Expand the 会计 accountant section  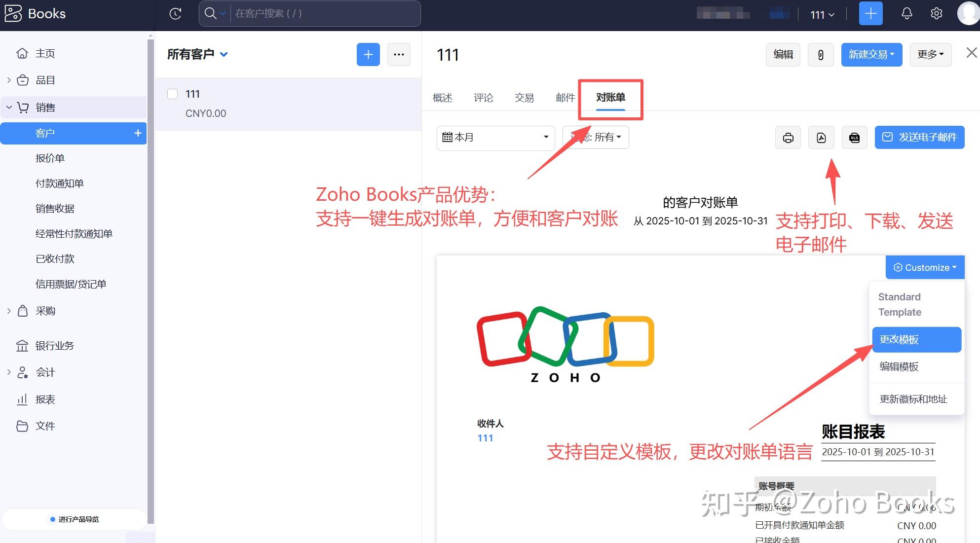(x=9, y=372)
